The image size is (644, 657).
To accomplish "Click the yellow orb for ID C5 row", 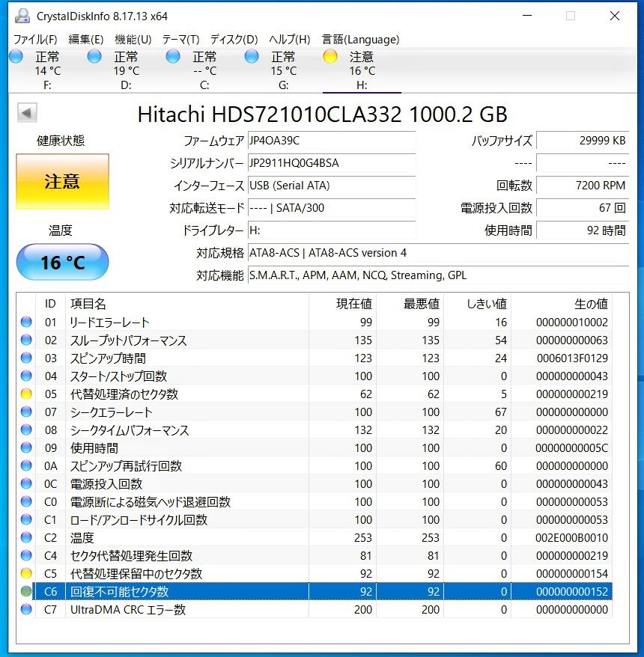I will (x=26, y=573).
